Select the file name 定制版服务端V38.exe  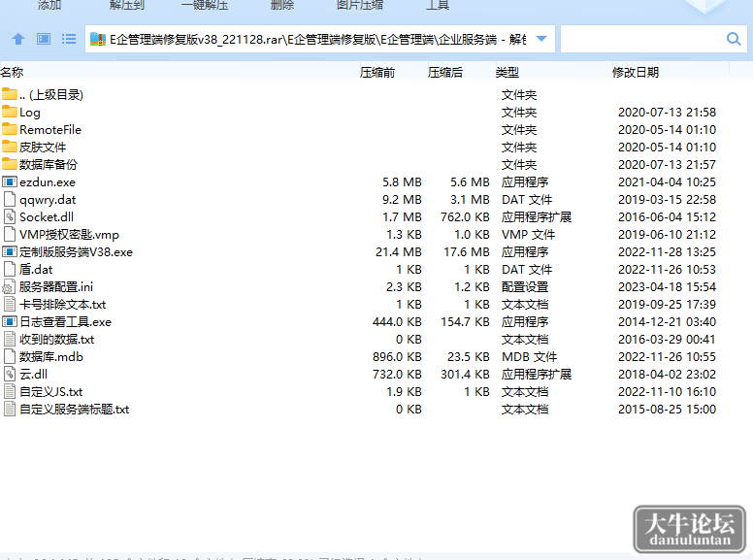coord(76,252)
